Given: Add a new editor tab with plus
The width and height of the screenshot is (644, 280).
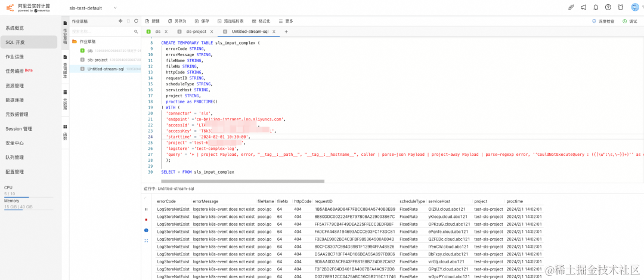Looking at the screenshot, I should point(286,31).
